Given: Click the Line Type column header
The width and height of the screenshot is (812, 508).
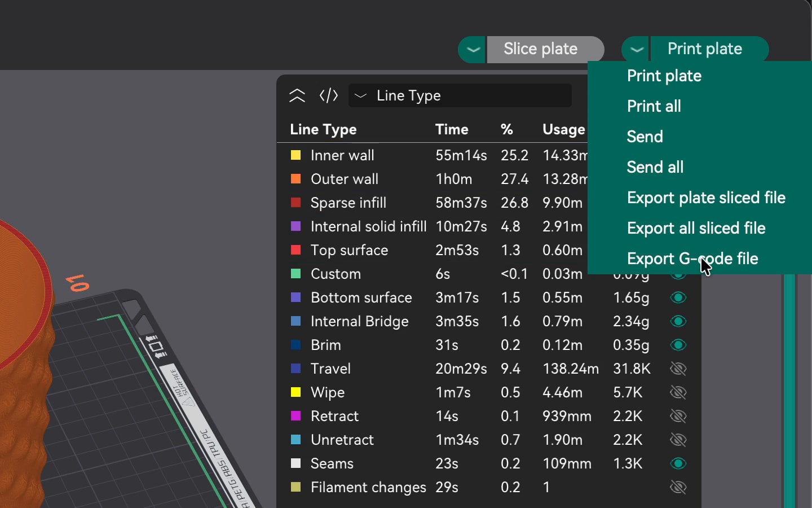Looking at the screenshot, I should (323, 130).
